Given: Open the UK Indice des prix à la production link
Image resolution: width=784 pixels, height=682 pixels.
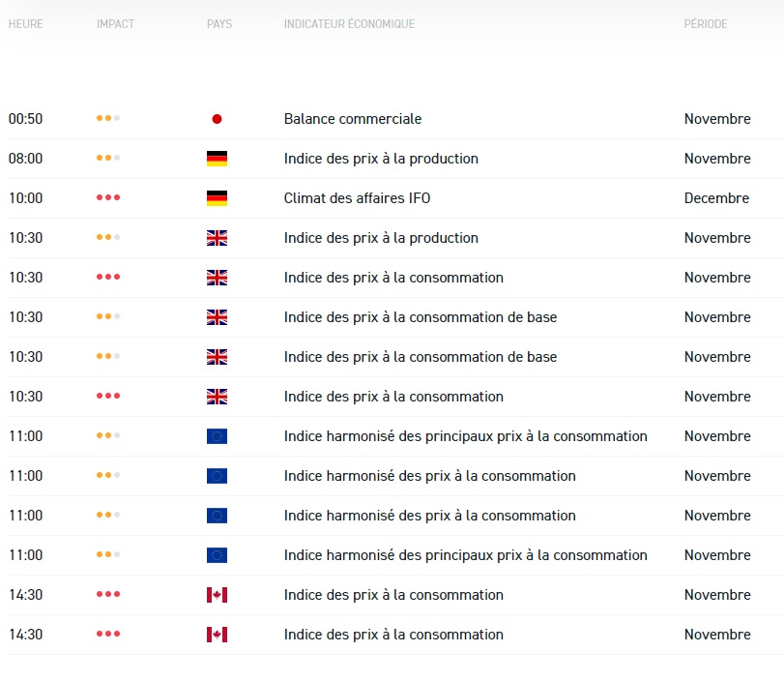Looking at the screenshot, I should tap(381, 238).
